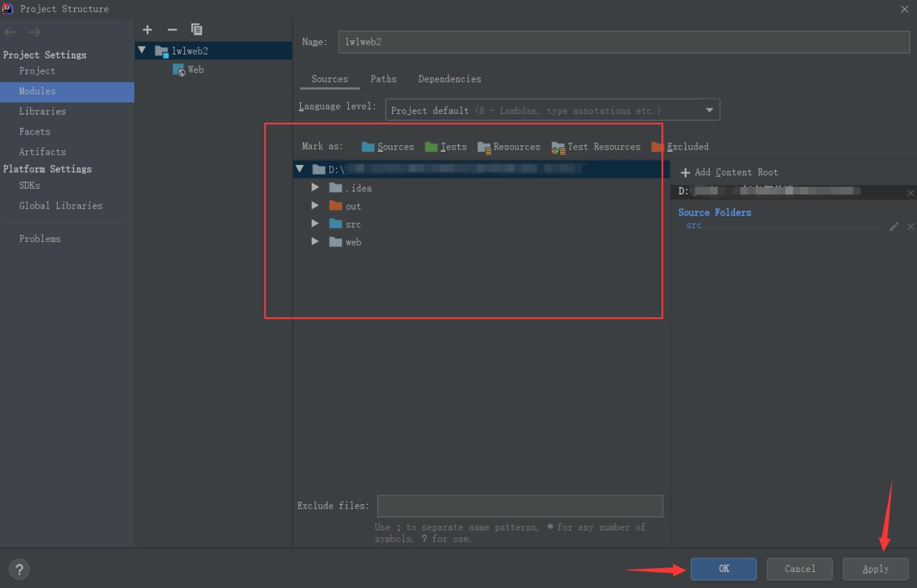Click the .idea folder icon
Viewport: 917px width, 588px height.
click(x=335, y=187)
